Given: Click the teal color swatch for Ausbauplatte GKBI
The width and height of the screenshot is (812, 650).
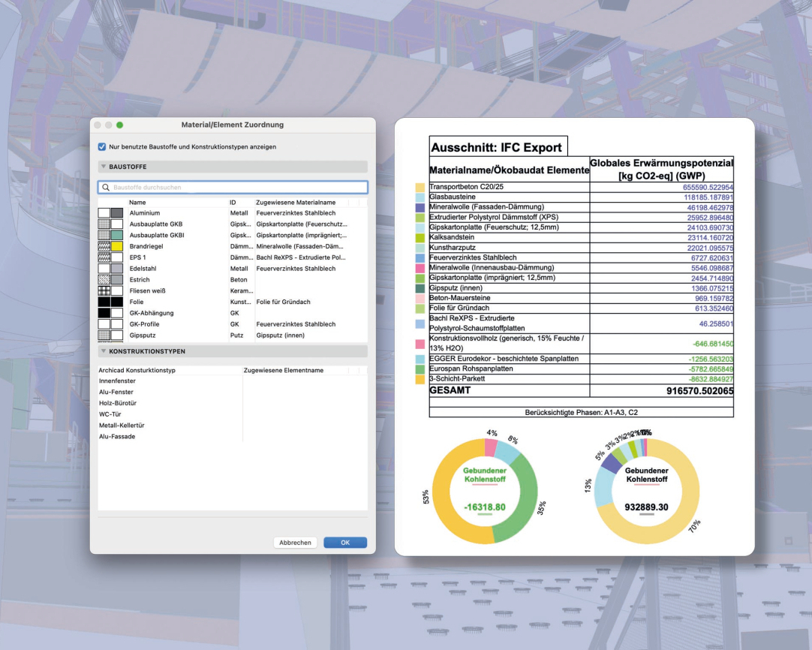Looking at the screenshot, I should (x=117, y=235).
